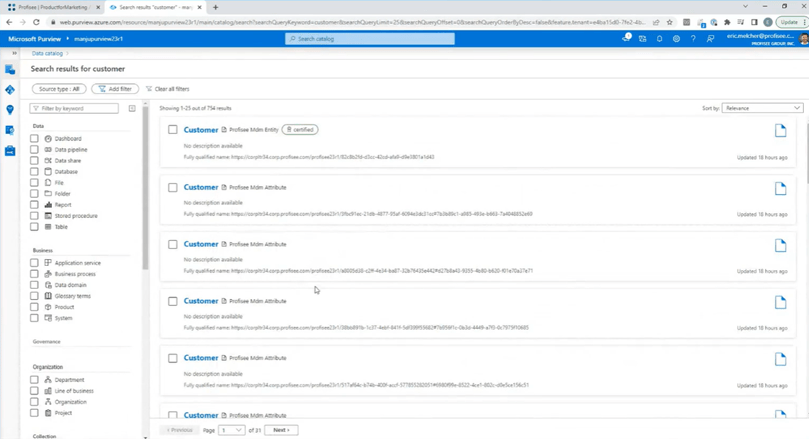Open the Customer link for the result beginning 38bb891b
The height and width of the screenshot is (439, 809).
(201, 301)
